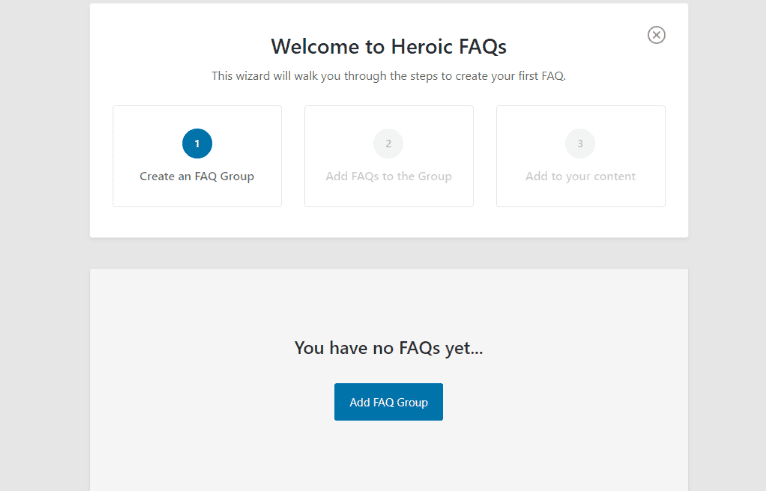Click the Create an FAQ Group label
The height and width of the screenshot is (491, 766).
tap(197, 176)
